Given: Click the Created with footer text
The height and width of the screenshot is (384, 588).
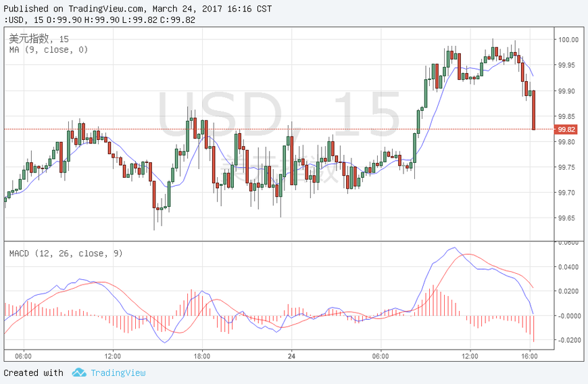Looking at the screenshot, I should click(x=33, y=373).
